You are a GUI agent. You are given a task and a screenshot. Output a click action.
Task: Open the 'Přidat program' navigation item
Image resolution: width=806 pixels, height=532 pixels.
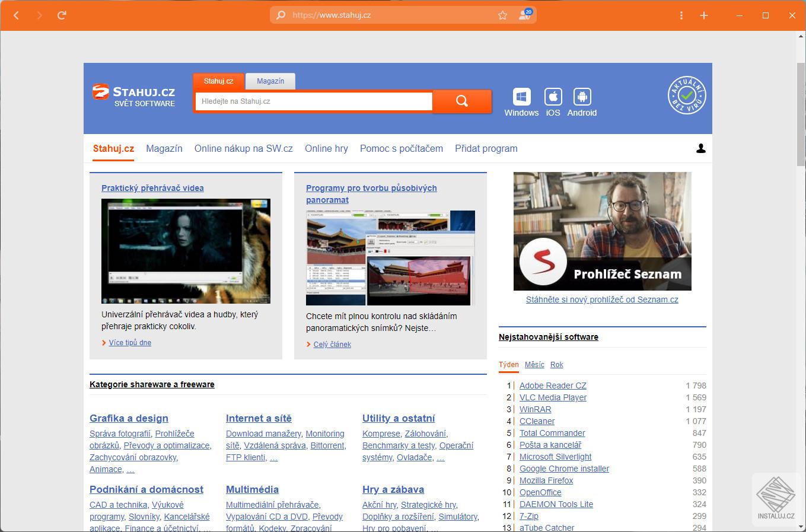[486, 149]
